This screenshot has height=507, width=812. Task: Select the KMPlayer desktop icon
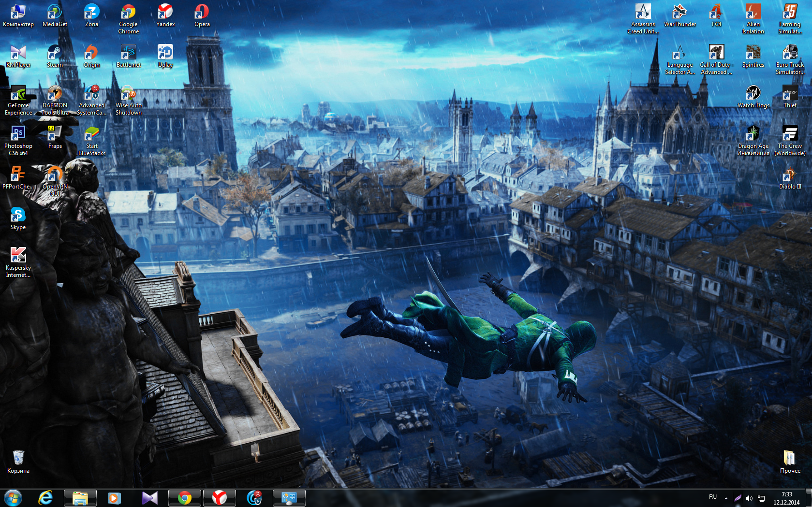click(x=18, y=56)
